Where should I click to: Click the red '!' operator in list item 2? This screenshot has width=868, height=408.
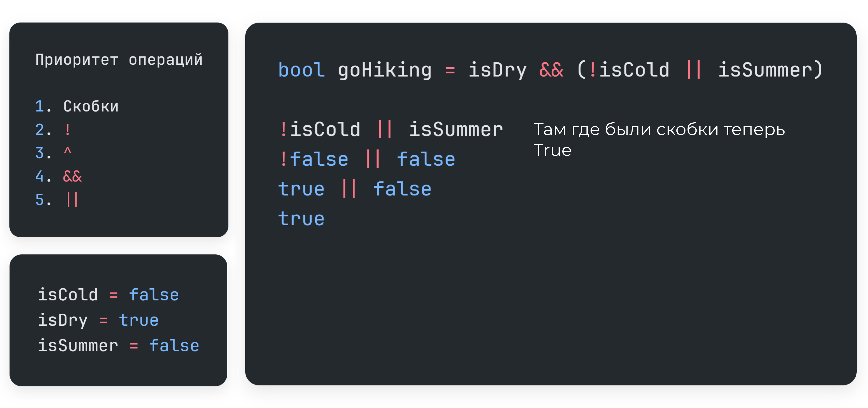click(68, 130)
